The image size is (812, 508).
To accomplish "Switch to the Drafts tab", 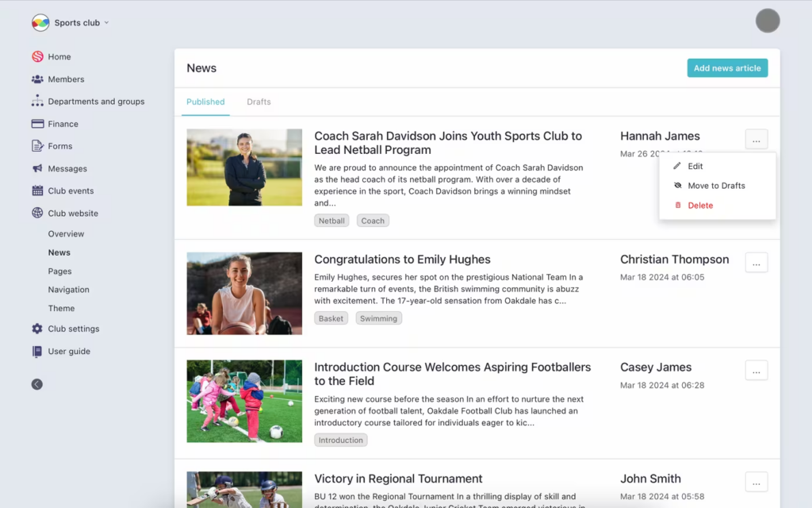I will [259, 102].
